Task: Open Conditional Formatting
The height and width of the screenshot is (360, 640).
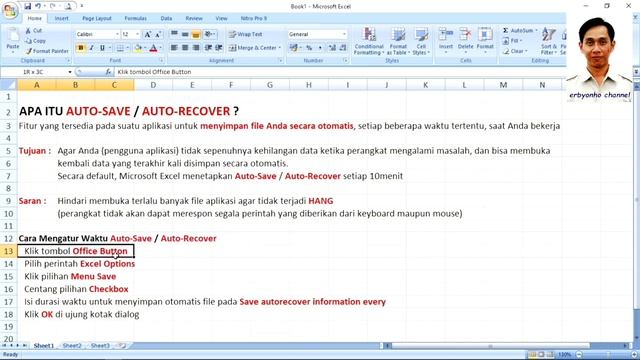Action: [369, 41]
